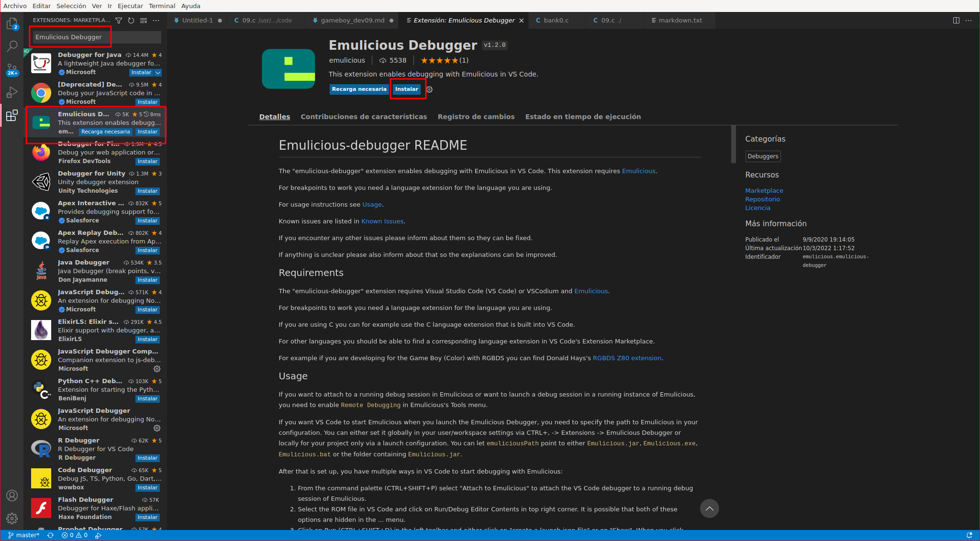Image resolution: width=980 pixels, height=541 pixels.
Task: Open the Explorer view in activity bar
Action: pyautogui.click(x=12, y=23)
